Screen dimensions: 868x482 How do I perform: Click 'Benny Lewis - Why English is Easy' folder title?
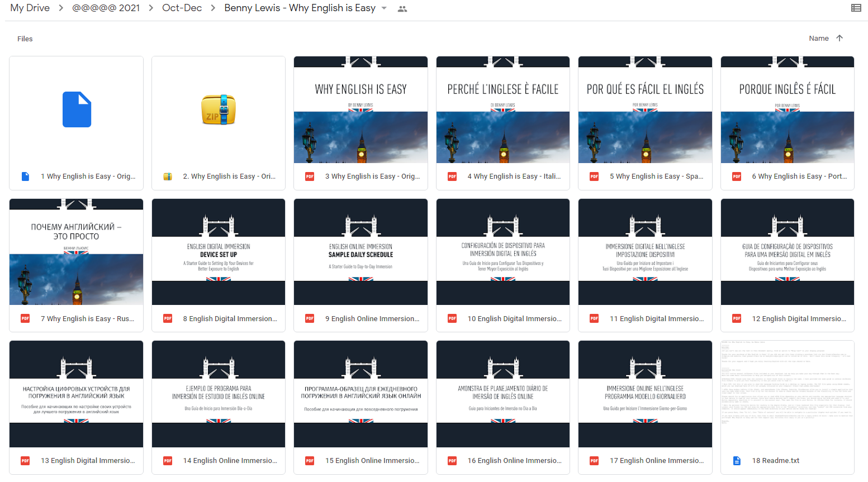[300, 8]
